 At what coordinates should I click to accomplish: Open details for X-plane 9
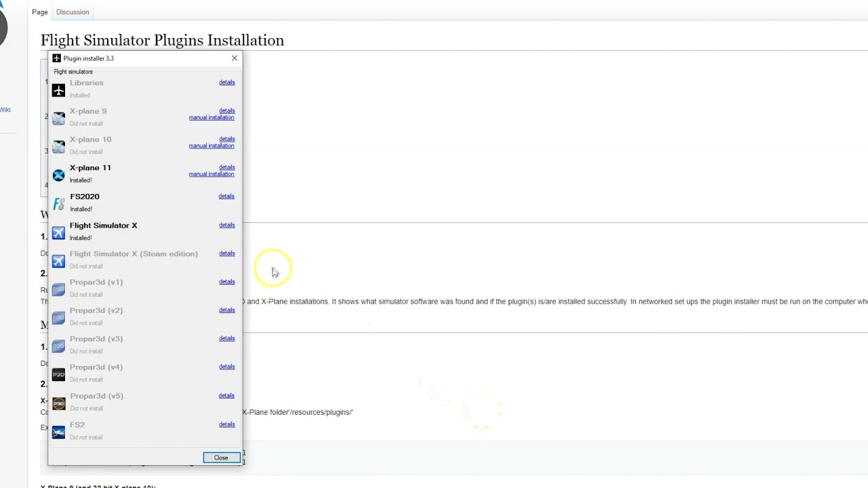pos(226,110)
